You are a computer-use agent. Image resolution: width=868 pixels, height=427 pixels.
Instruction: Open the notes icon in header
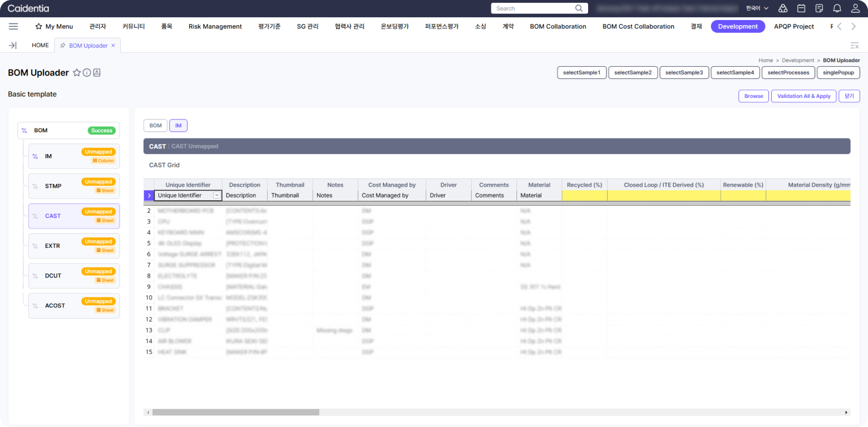pos(819,8)
